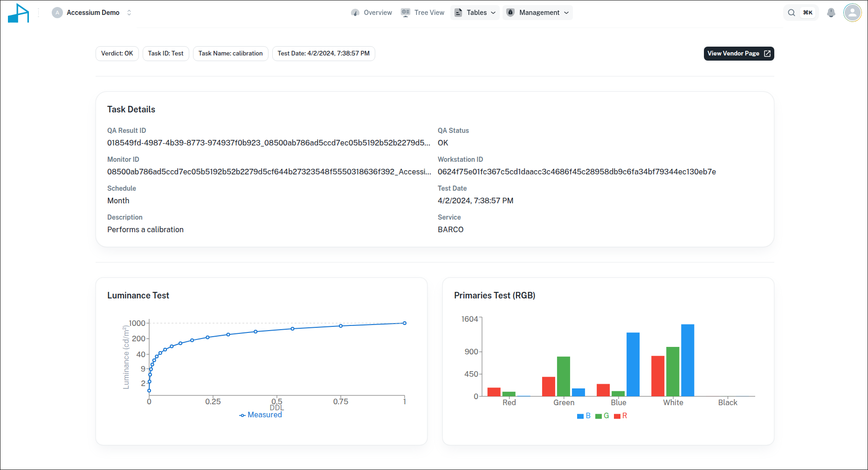Click the Overview gauge icon
The image size is (868, 470).
[x=355, y=13]
